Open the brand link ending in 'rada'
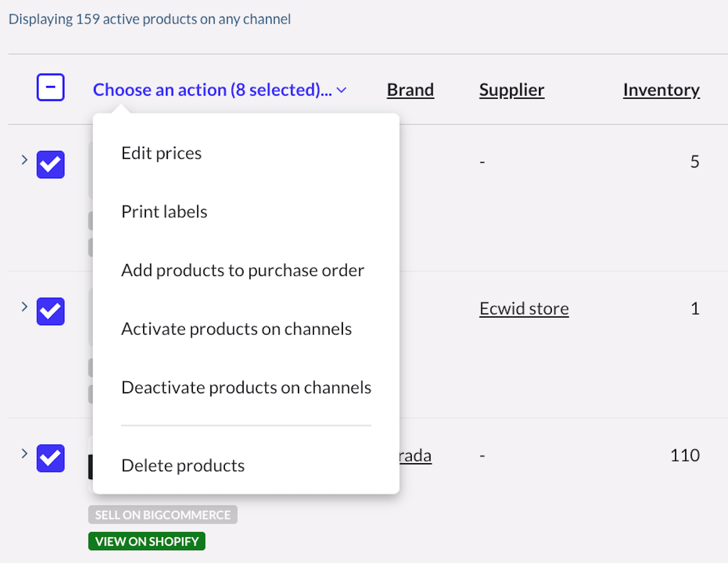 (x=416, y=456)
